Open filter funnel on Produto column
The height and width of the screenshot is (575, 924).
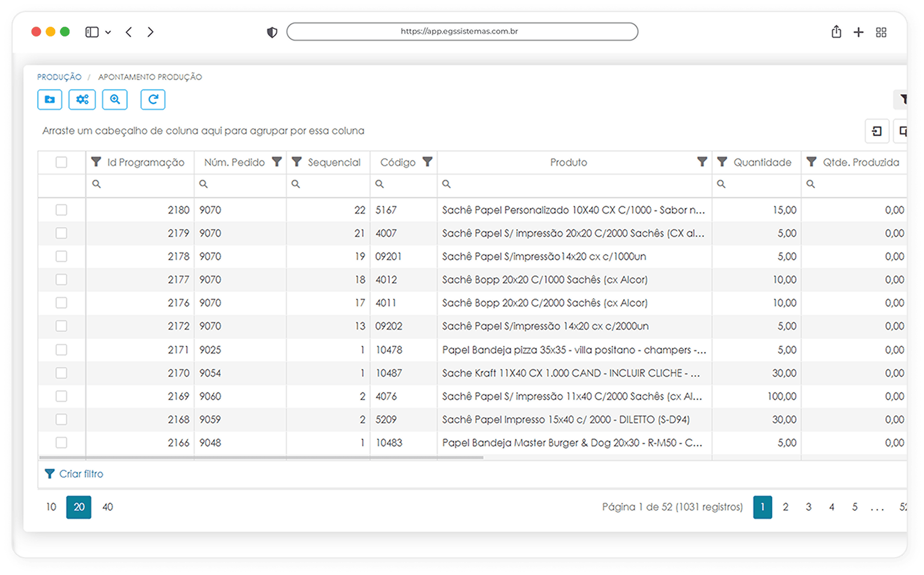pos(702,162)
